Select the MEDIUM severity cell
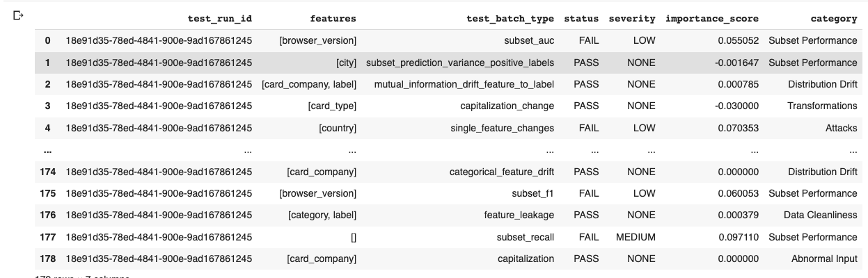The image size is (868, 278). [636, 237]
